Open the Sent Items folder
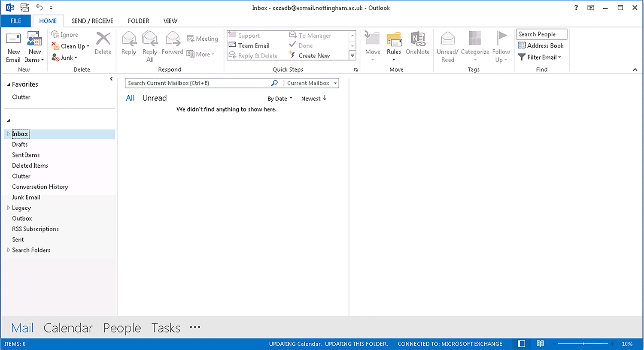Viewport: 644px width, 350px height. click(x=26, y=155)
